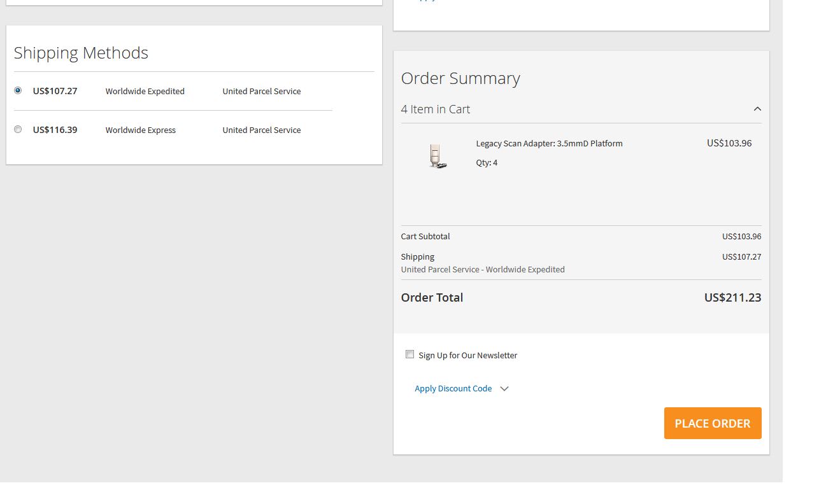The image size is (819, 504).
Task: Click the 'Worldwide Express' method label
Action: tap(140, 130)
